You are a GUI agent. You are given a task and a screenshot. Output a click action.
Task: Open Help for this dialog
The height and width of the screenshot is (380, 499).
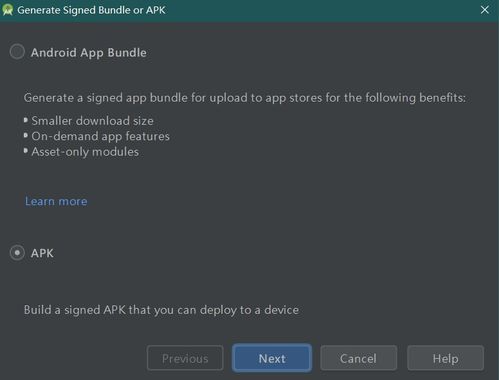tap(445, 358)
